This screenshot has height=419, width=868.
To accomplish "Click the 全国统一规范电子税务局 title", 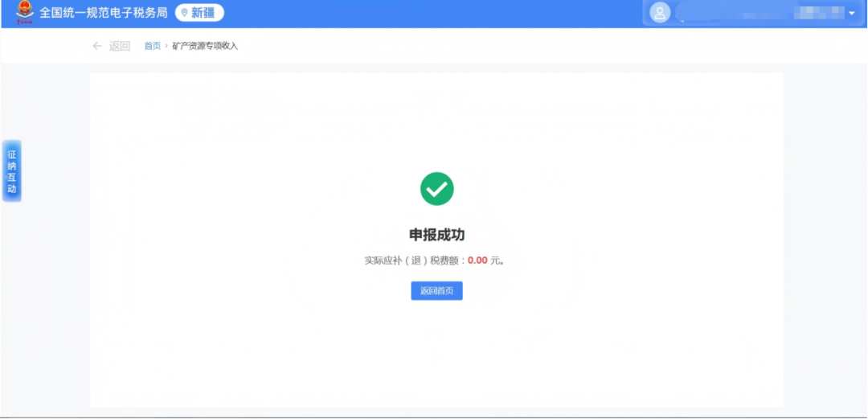I will coord(103,13).
